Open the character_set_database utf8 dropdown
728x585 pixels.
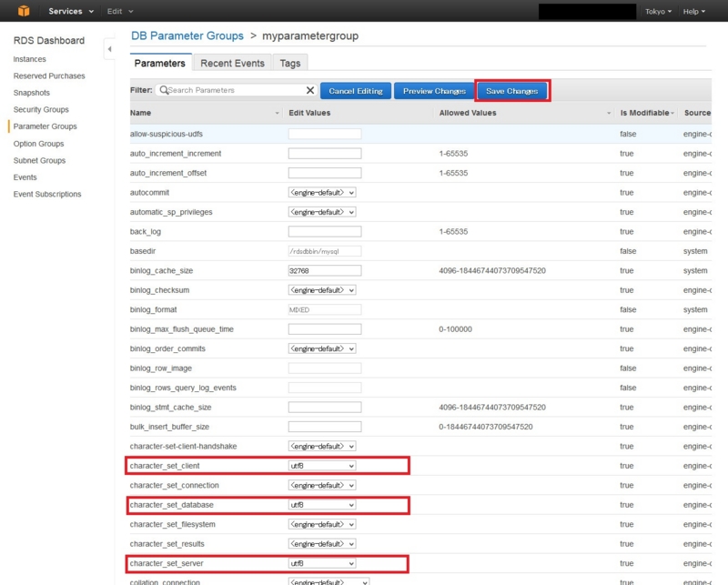(322, 504)
